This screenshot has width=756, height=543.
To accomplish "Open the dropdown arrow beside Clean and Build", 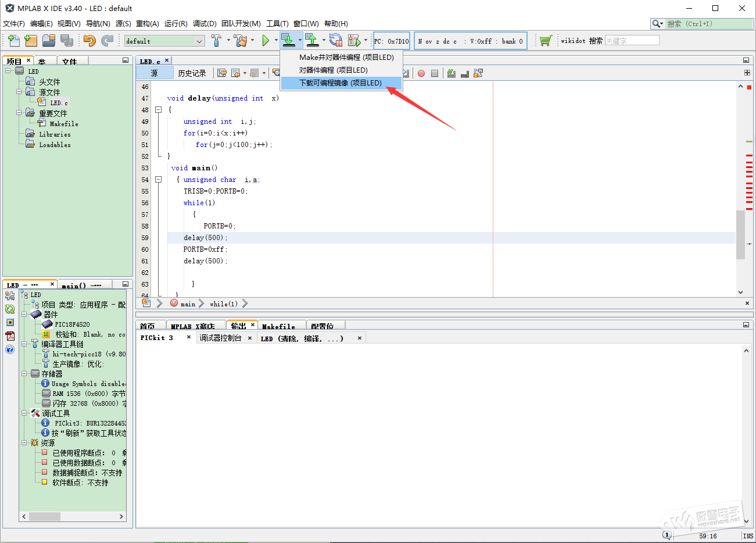I will click(x=252, y=41).
